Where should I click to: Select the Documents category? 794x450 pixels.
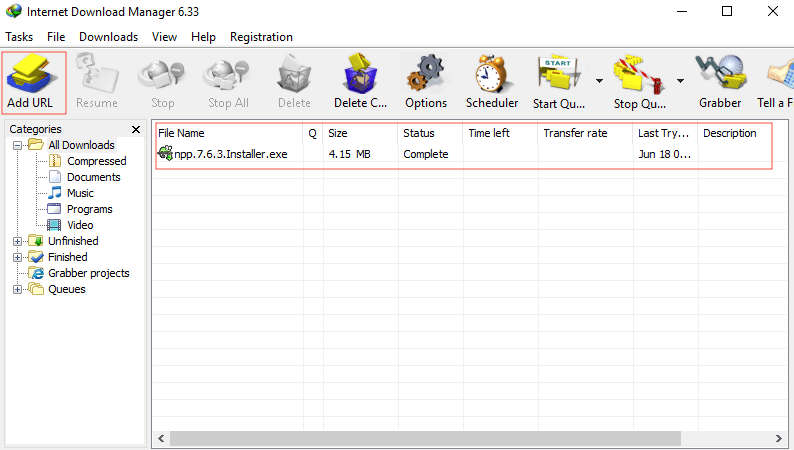(94, 177)
